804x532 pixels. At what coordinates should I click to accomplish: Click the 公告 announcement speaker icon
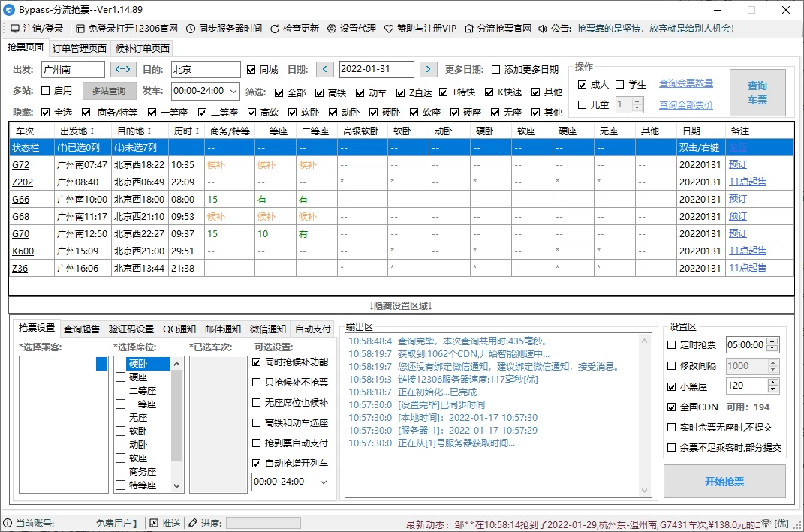click(541, 28)
